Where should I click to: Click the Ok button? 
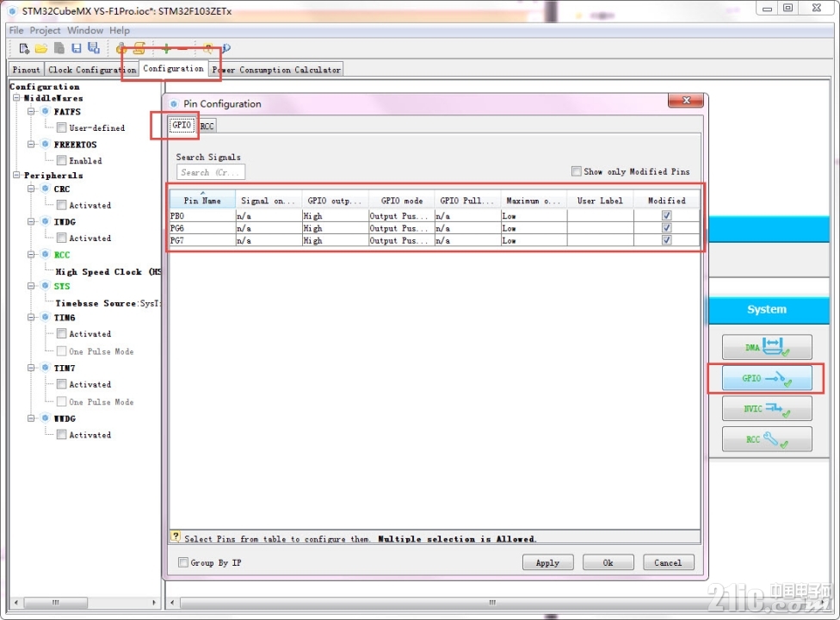pos(608,562)
